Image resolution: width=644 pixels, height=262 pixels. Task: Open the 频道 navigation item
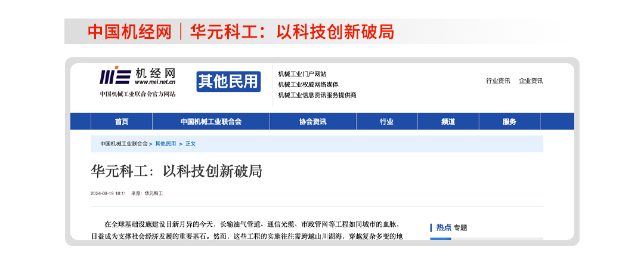(448, 122)
